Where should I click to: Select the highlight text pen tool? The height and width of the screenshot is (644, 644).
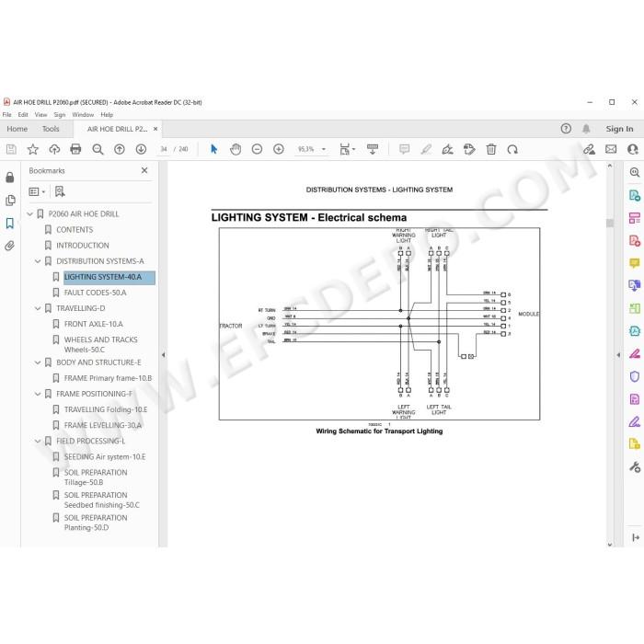426,149
